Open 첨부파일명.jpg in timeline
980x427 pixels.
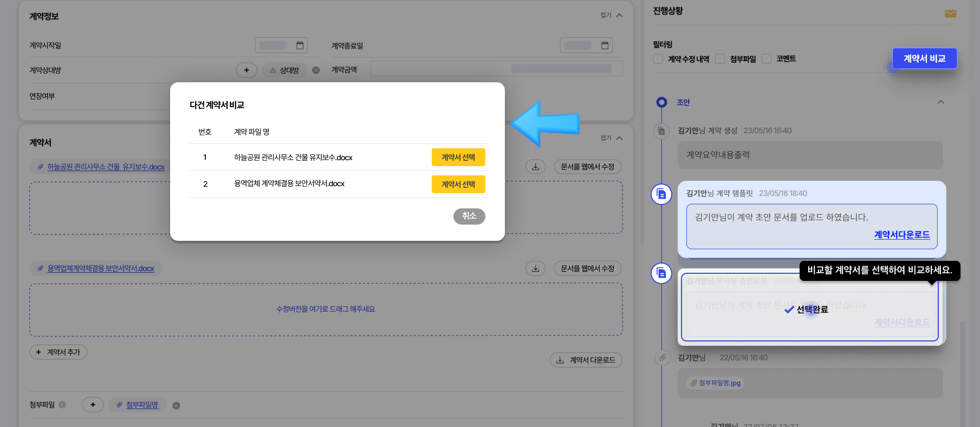(x=715, y=383)
